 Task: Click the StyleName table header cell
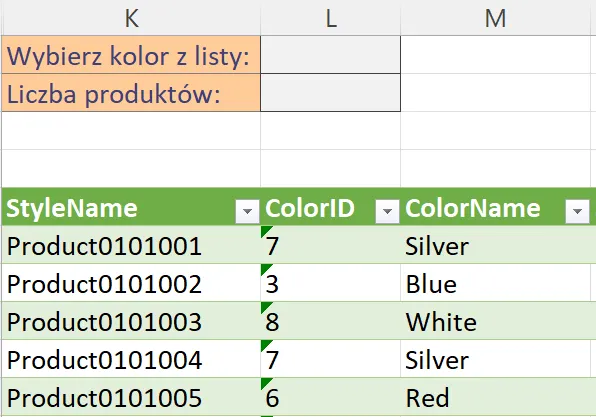point(131,207)
